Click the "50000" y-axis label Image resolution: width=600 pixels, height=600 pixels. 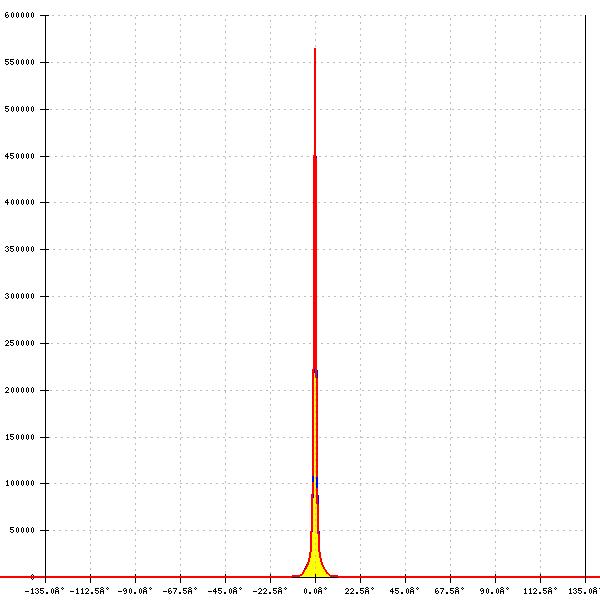22,530
